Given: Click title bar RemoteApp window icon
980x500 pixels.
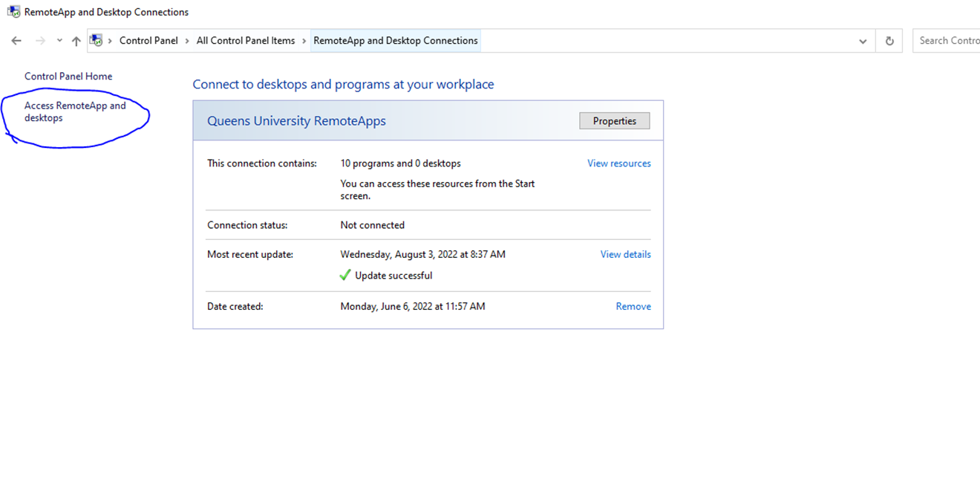Looking at the screenshot, I should click(13, 12).
